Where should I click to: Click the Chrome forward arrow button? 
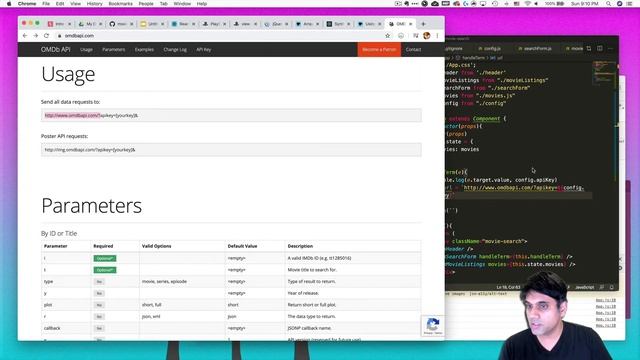tap(36, 36)
